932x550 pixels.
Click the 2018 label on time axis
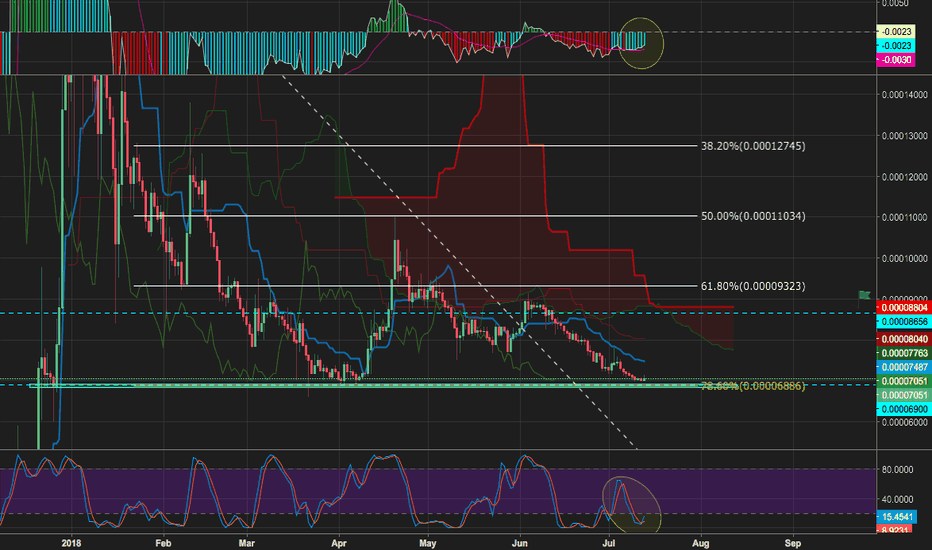point(71,543)
